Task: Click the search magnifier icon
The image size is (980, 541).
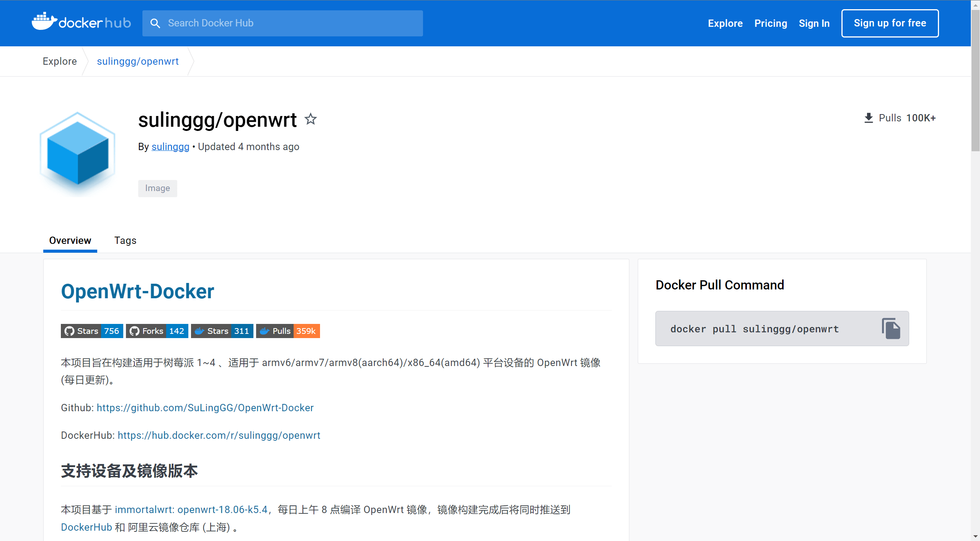Action: (x=155, y=23)
